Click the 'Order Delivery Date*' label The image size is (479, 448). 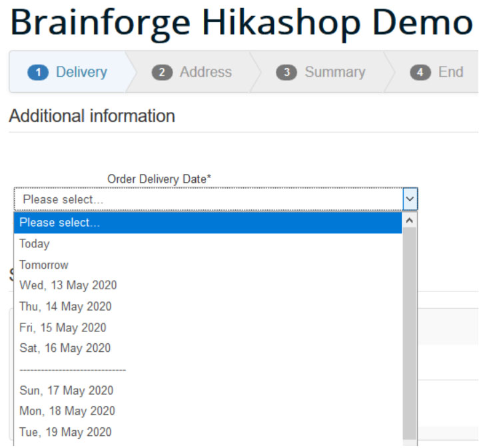pos(159,179)
